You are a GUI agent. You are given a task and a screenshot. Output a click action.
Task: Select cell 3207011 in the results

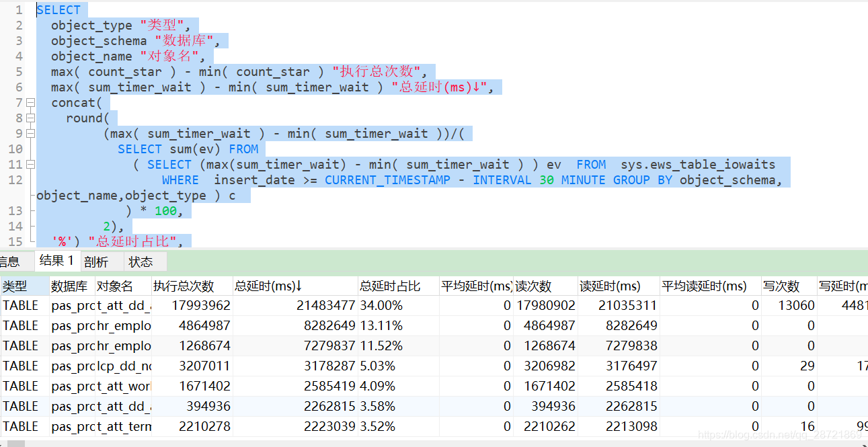(x=192, y=366)
